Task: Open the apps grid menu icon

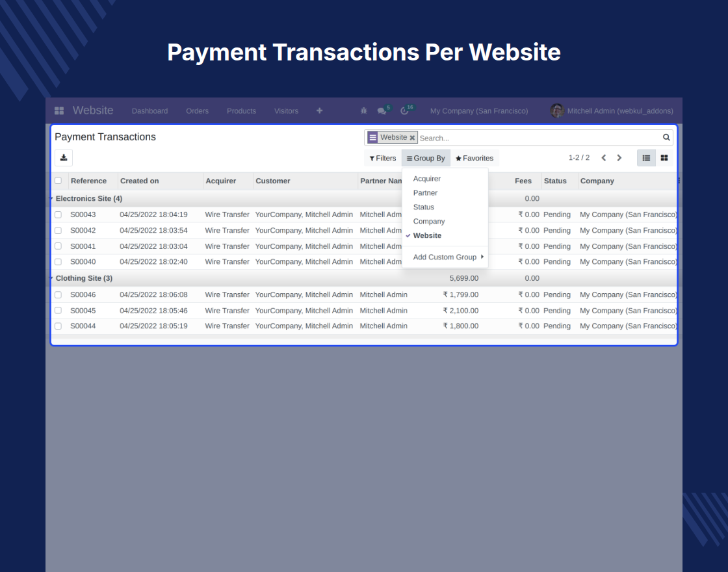Action: pyautogui.click(x=59, y=111)
